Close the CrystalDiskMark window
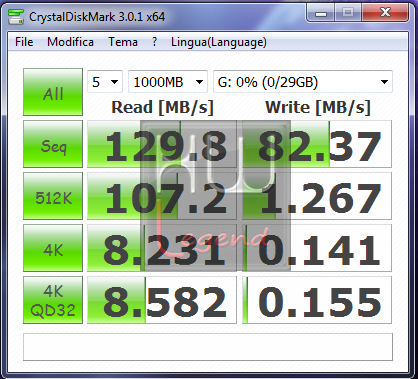The height and width of the screenshot is (379, 418). 385,13
